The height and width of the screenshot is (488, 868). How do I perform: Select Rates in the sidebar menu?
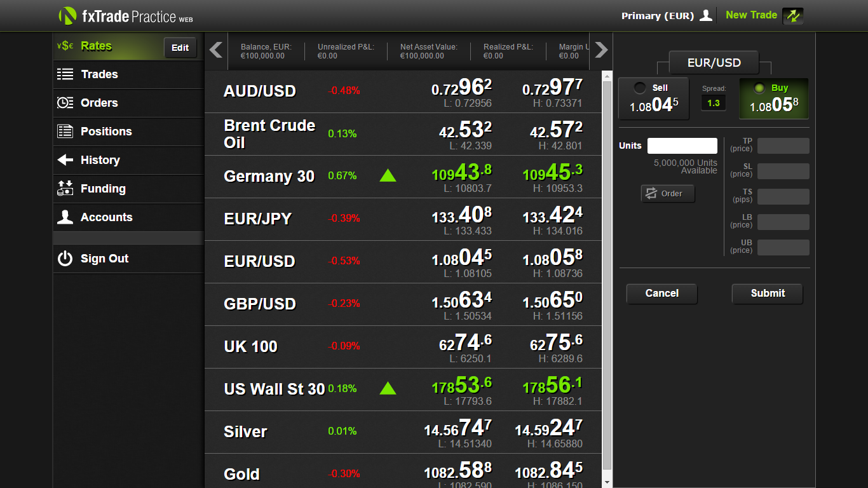96,46
